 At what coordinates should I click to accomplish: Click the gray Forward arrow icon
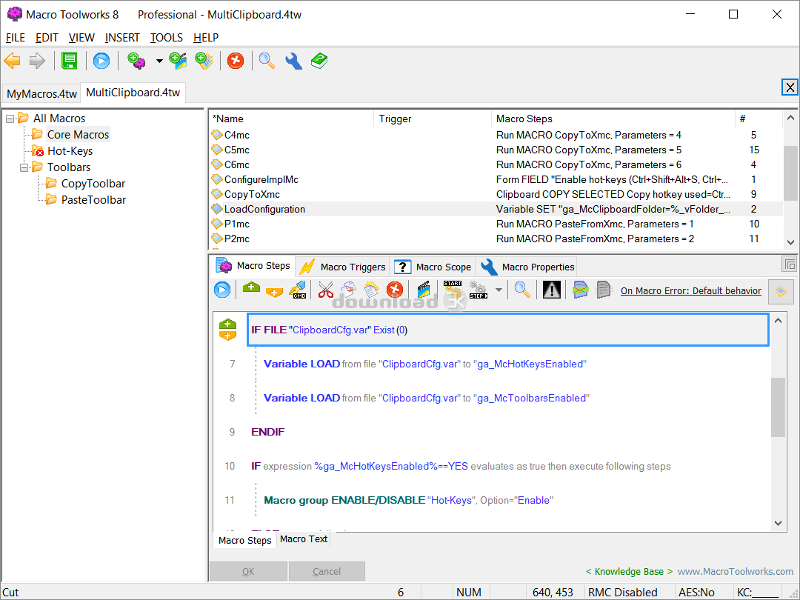click(37, 61)
